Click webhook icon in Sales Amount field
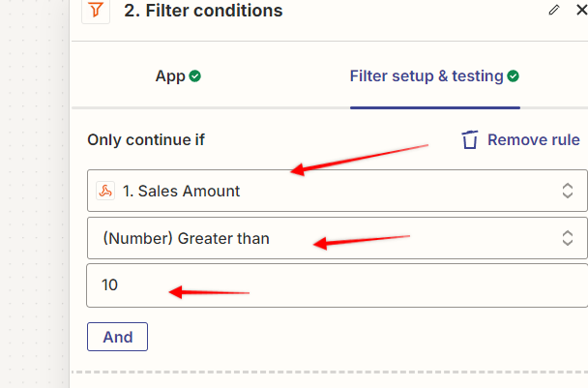The width and height of the screenshot is (588, 388). [105, 191]
